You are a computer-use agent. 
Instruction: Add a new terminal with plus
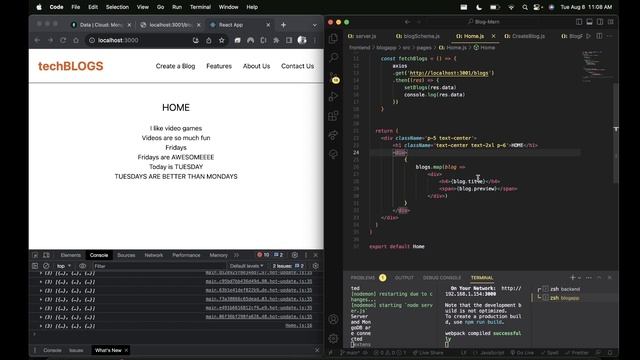[572, 278]
